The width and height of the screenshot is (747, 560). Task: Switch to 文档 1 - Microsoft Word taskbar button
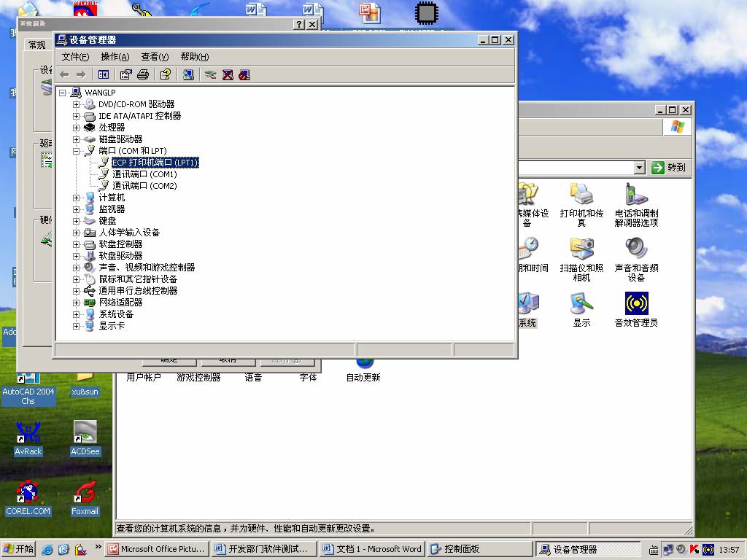point(372,549)
